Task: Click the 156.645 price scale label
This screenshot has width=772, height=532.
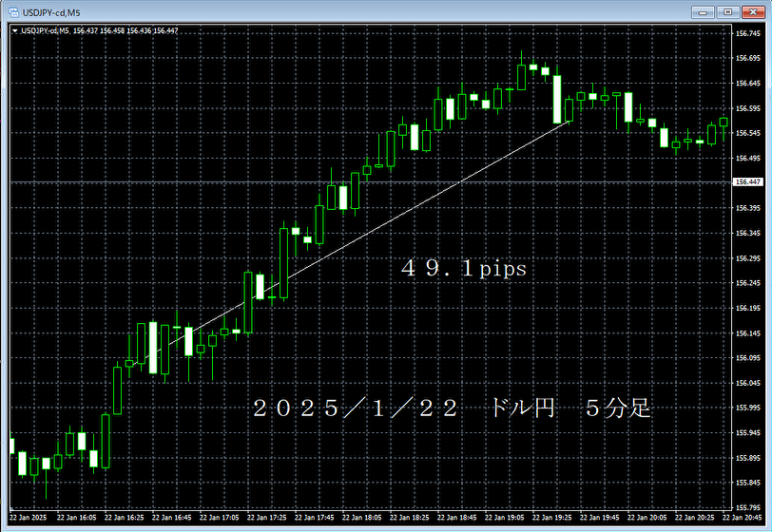Action: [x=748, y=84]
